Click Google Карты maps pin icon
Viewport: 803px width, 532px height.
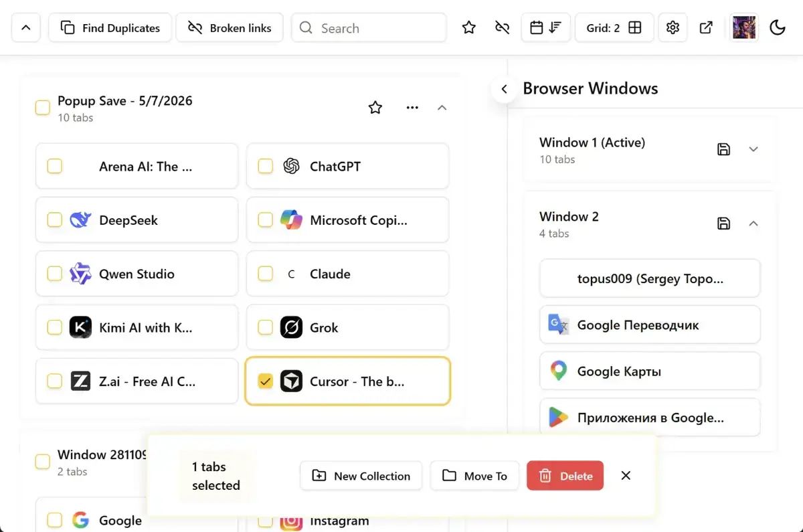click(x=559, y=371)
